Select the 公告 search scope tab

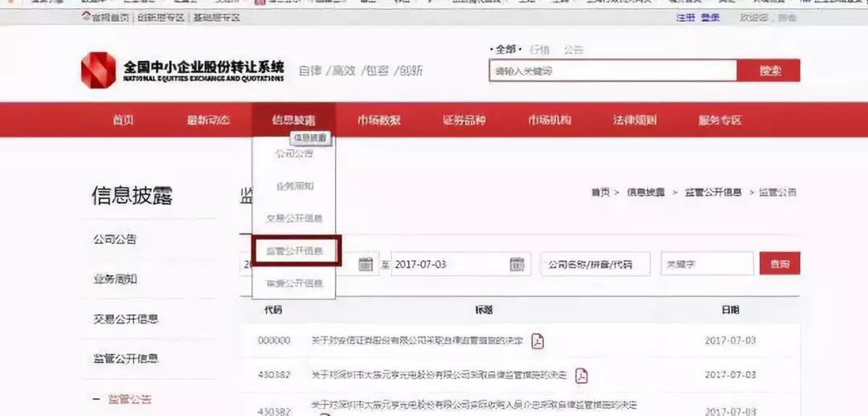click(574, 50)
